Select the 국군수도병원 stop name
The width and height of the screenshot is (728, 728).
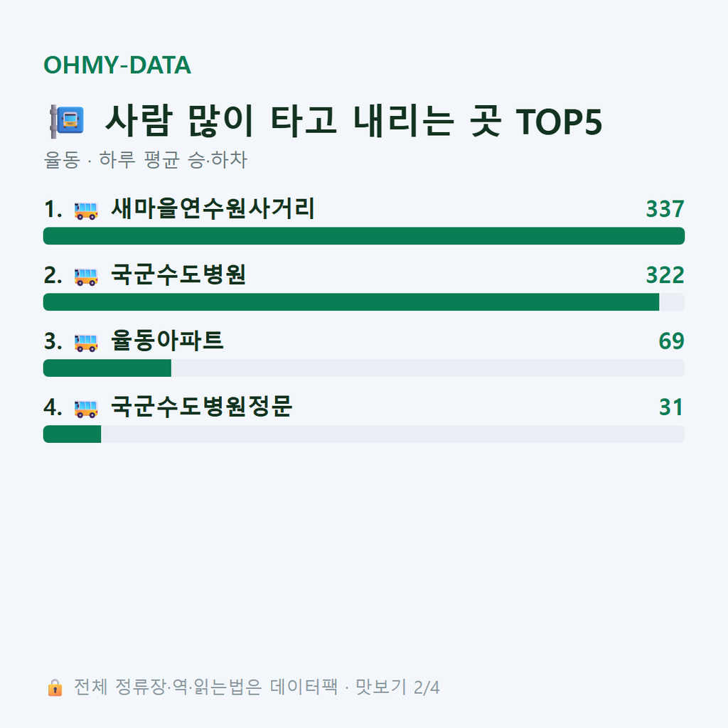pos(178,274)
